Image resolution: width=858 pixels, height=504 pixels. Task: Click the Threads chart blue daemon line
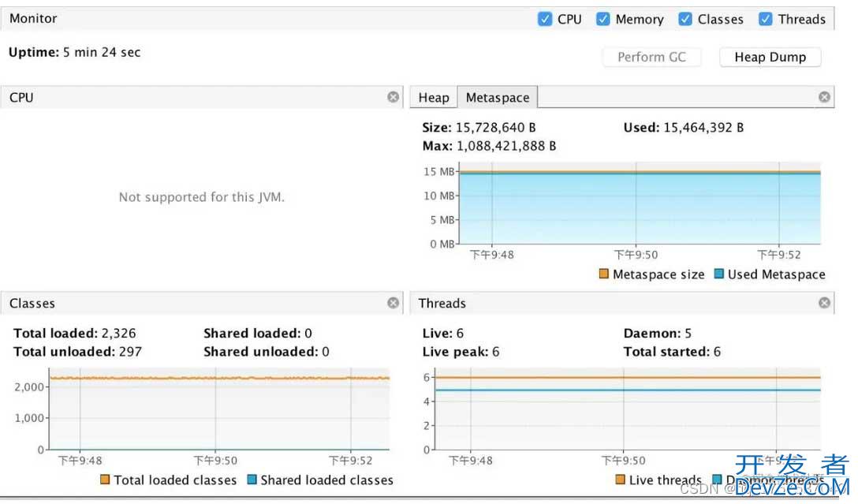[x=628, y=390]
